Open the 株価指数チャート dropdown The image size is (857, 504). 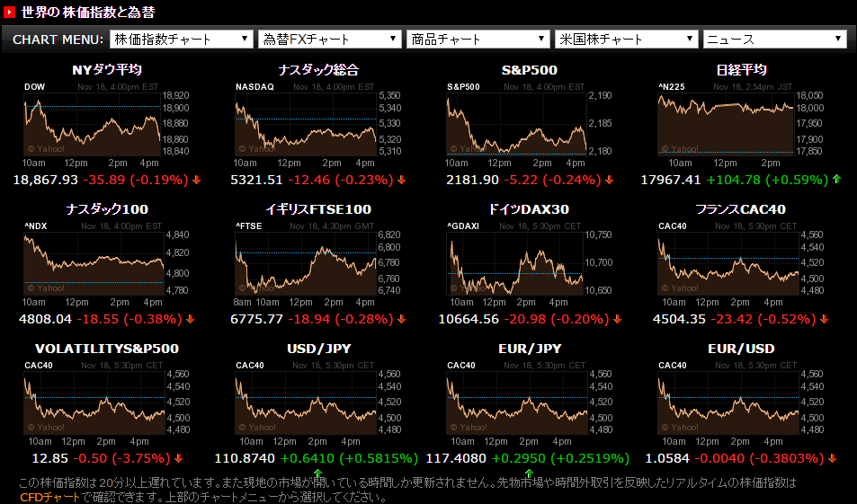coord(181,40)
